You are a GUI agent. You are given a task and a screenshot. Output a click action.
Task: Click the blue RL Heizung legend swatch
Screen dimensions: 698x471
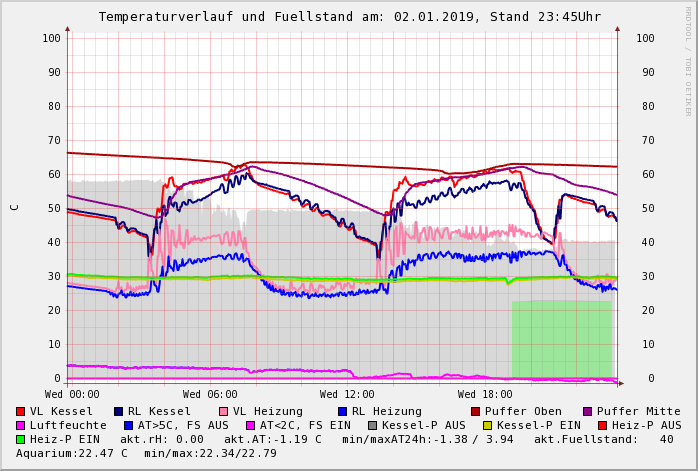[342, 411]
